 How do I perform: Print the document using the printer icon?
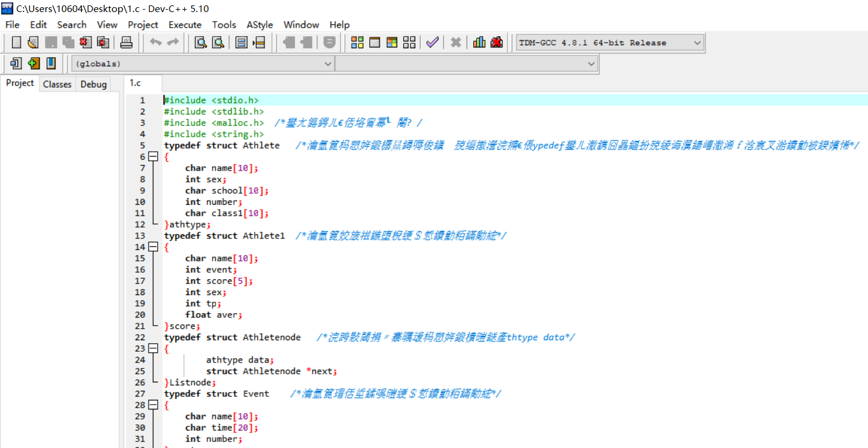pyautogui.click(x=127, y=42)
